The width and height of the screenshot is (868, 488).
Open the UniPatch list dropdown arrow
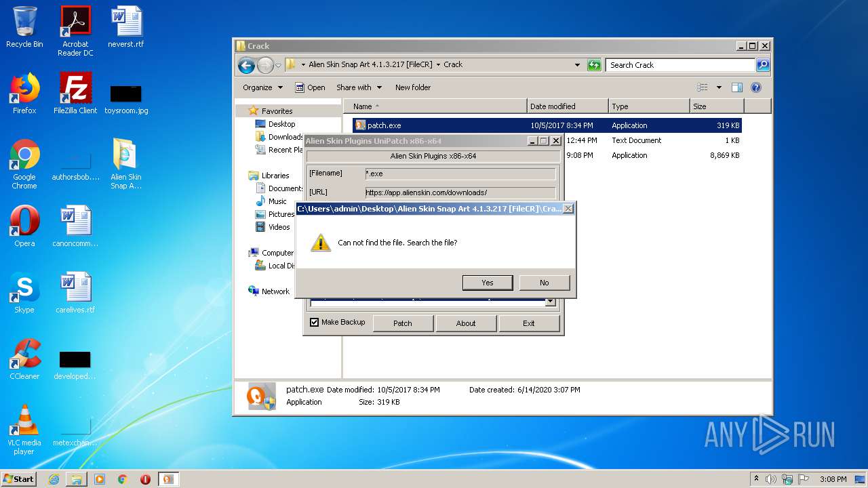tap(550, 302)
